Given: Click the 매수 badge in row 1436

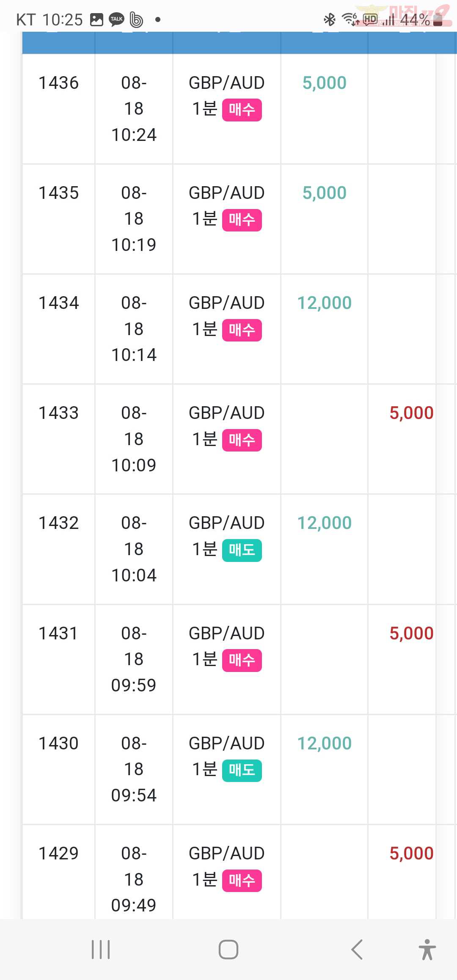Looking at the screenshot, I should point(242,110).
